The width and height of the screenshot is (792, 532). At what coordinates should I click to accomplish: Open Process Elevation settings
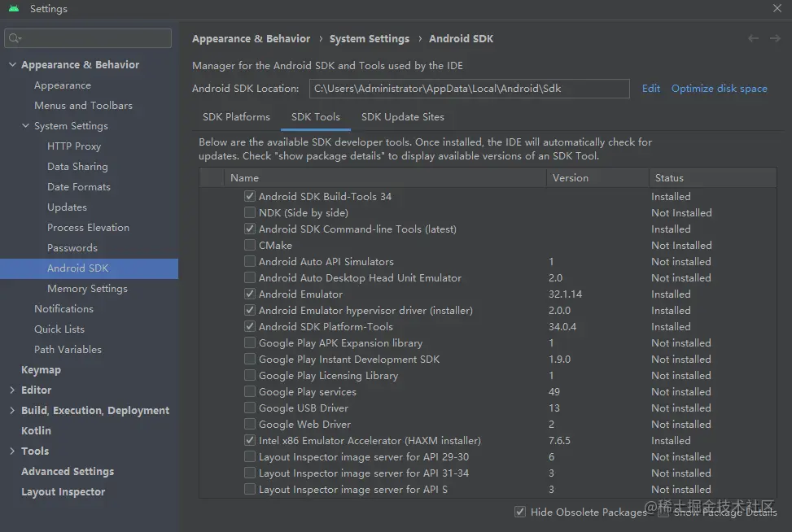[x=88, y=228]
